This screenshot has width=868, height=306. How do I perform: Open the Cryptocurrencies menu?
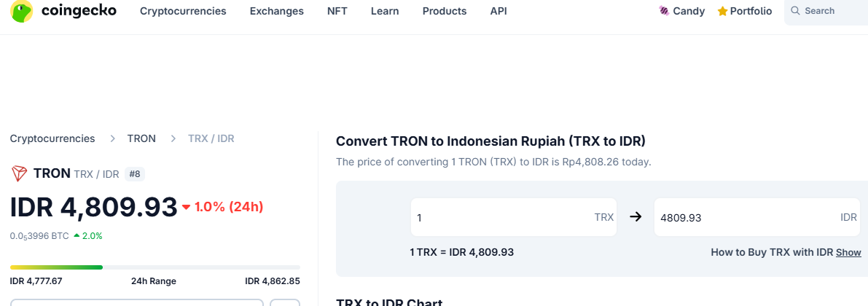183,11
